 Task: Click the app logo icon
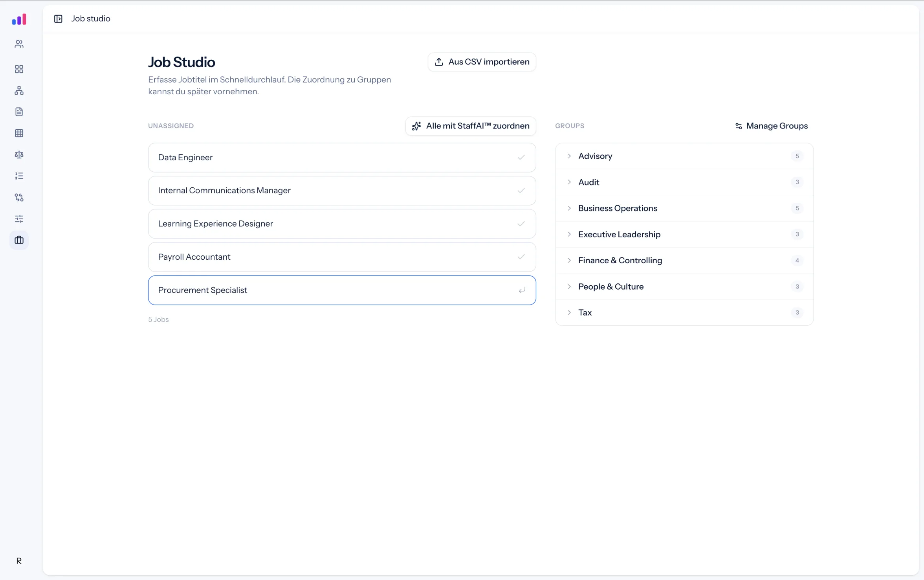coord(19,19)
